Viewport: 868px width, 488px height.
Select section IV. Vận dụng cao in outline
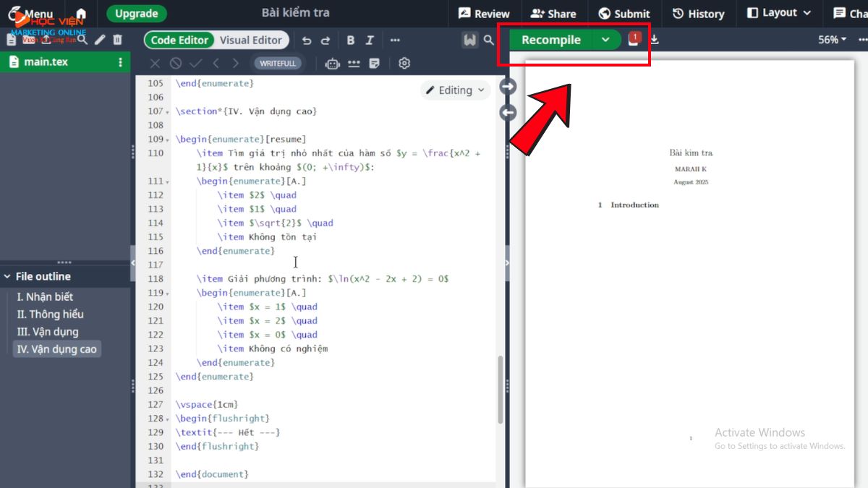click(x=57, y=348)
